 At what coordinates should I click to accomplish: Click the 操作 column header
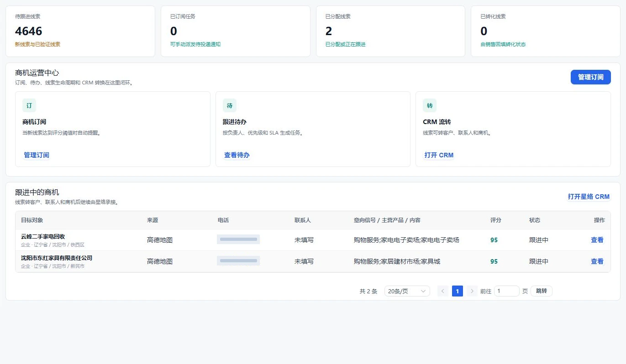(599, 220)
